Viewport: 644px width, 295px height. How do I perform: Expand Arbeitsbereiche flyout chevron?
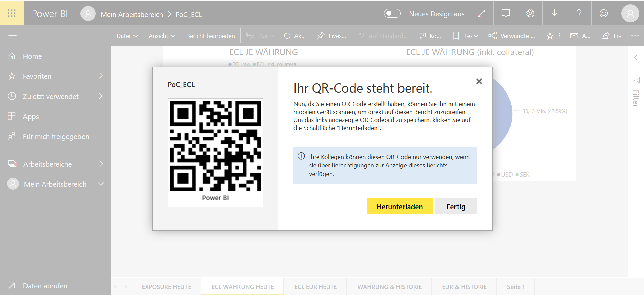point(101,164)
